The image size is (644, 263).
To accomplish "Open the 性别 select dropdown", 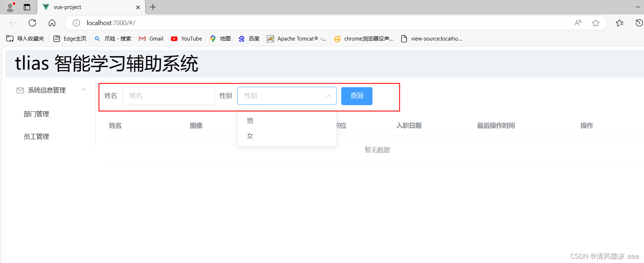I will (287, 96).
